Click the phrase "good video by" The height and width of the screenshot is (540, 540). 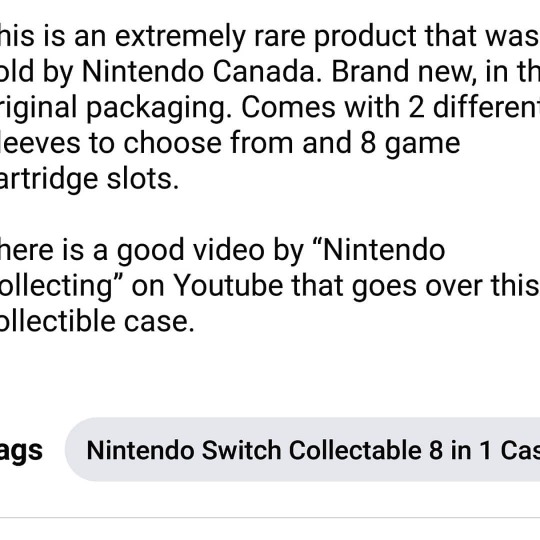tap(210, 251)
